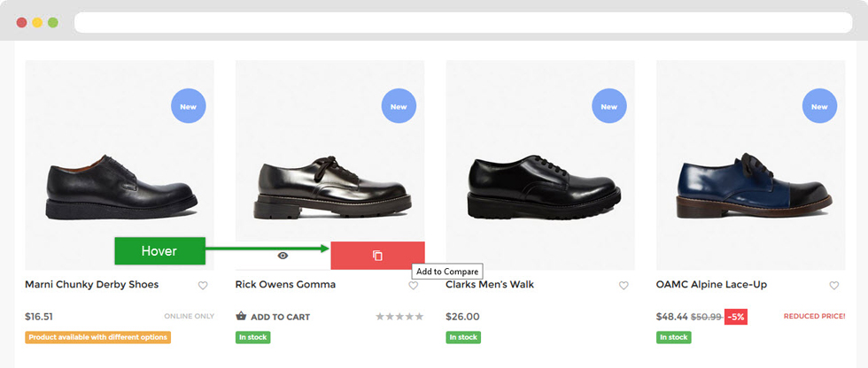Click the shopping basket icon

[x=241, y=316]
